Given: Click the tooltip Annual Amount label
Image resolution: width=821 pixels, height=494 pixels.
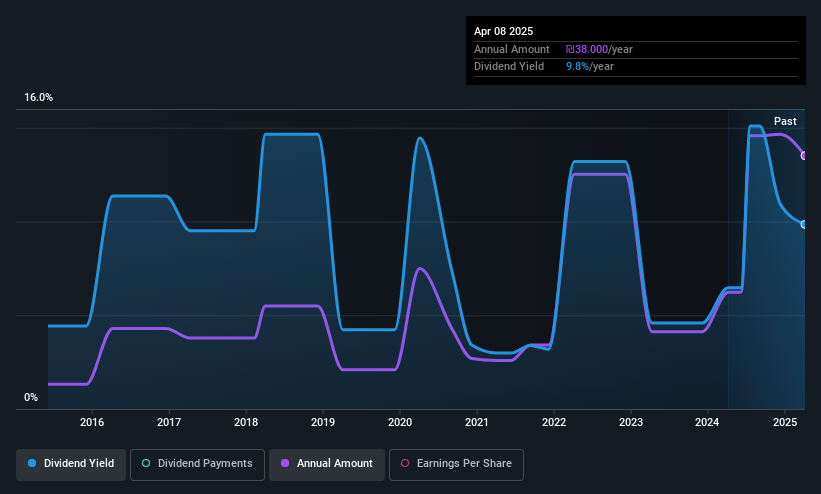Looking at the screenshot, I should (x=512, y=49).
